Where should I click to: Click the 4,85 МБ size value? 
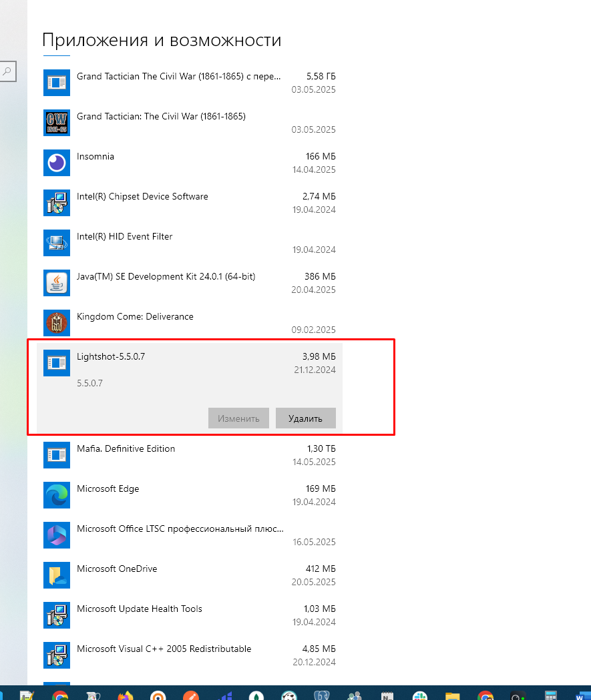point(319,649)
